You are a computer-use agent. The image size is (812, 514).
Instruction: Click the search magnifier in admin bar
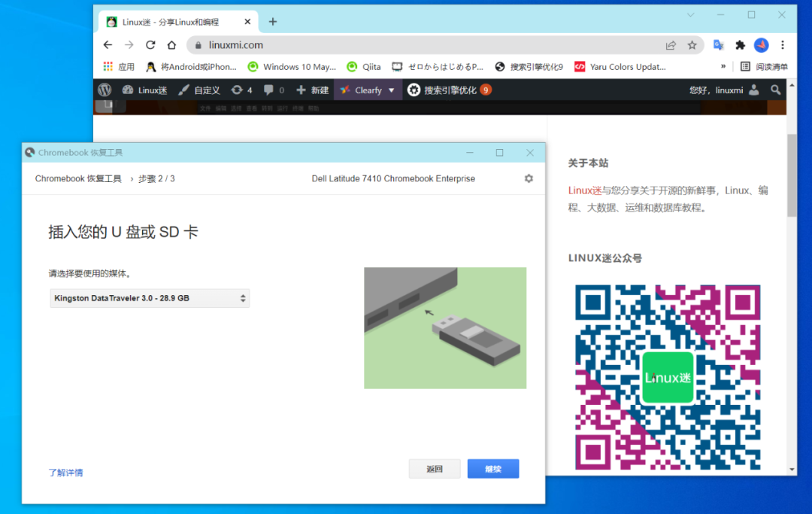(776, 90)
